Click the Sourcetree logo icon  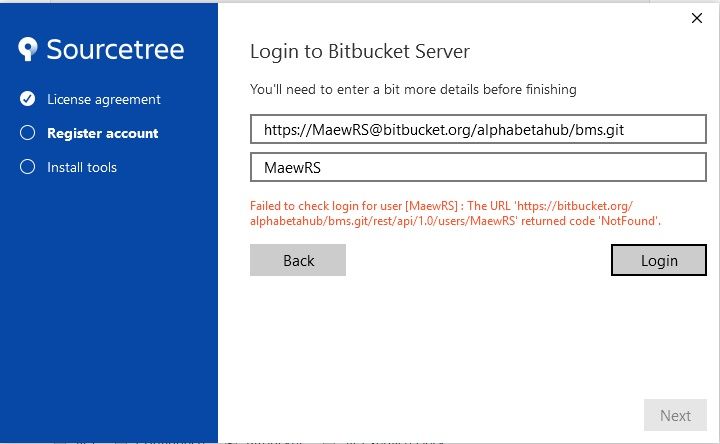tap(28, 49)
